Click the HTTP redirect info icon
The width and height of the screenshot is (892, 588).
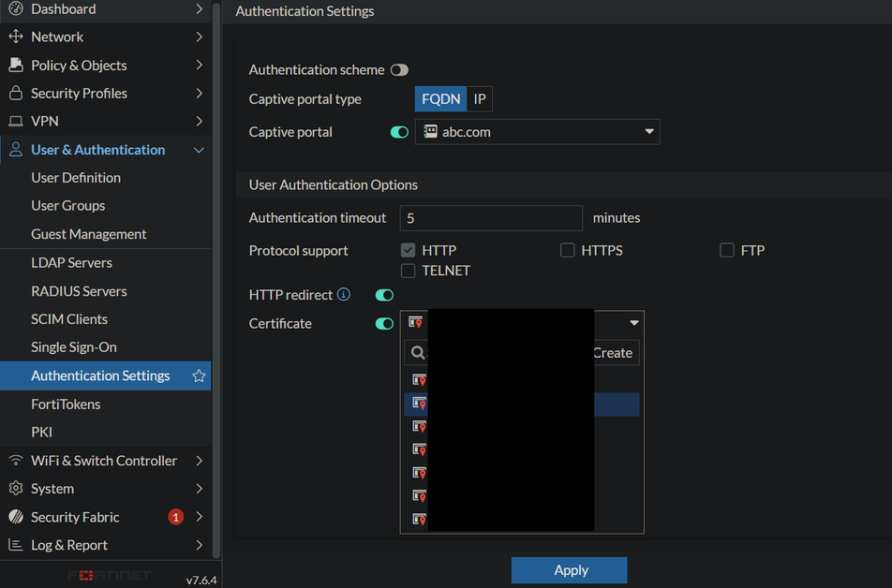click(x=344, y=294)
